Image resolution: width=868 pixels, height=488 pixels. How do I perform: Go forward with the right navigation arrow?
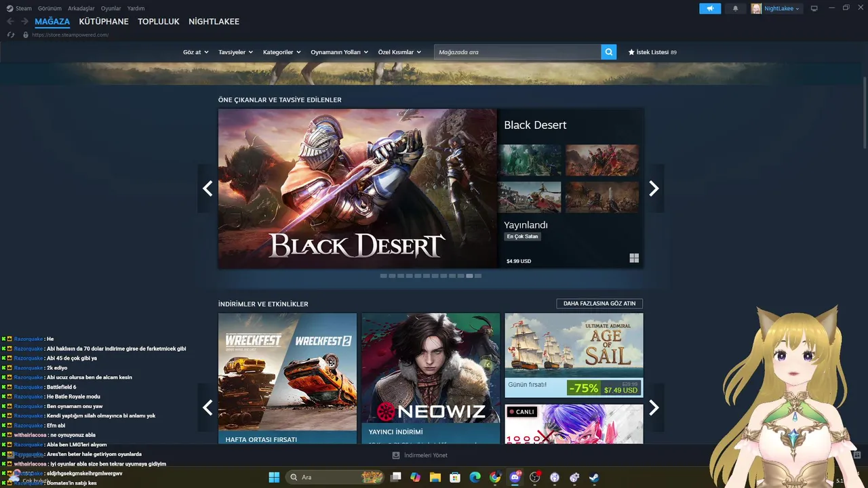24,22
